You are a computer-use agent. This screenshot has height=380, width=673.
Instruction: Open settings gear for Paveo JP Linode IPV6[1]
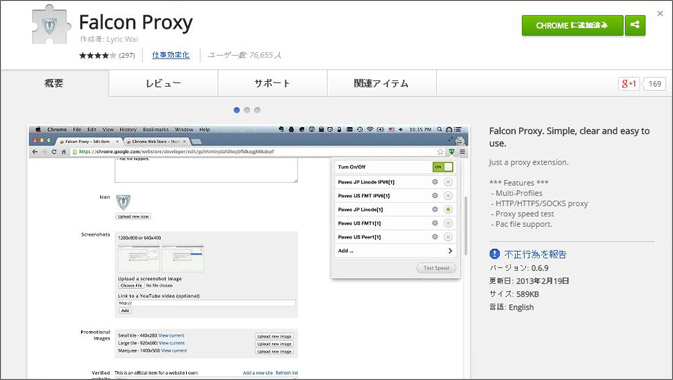coord(435,182)
